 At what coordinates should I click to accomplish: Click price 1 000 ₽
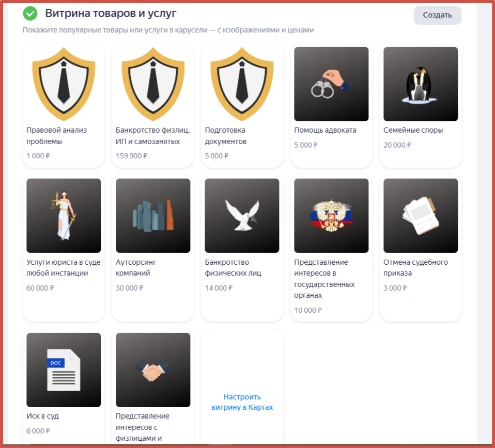click(38, 156)
